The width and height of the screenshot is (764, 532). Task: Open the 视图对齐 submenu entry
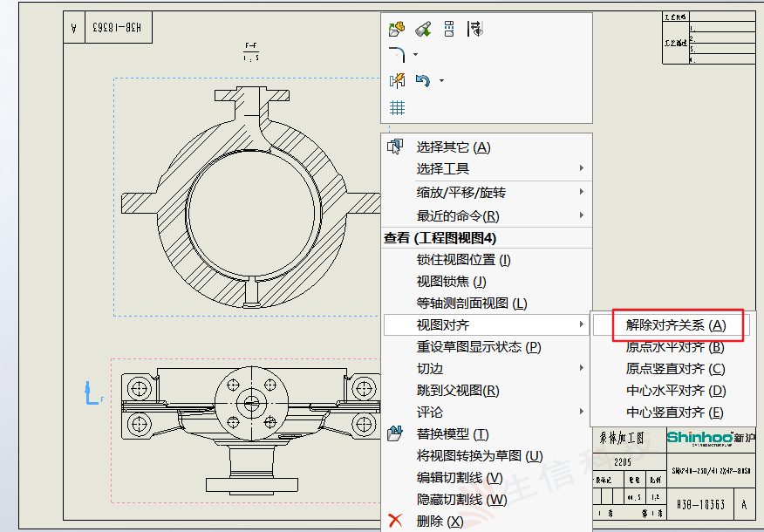click(x=488, y=325)
